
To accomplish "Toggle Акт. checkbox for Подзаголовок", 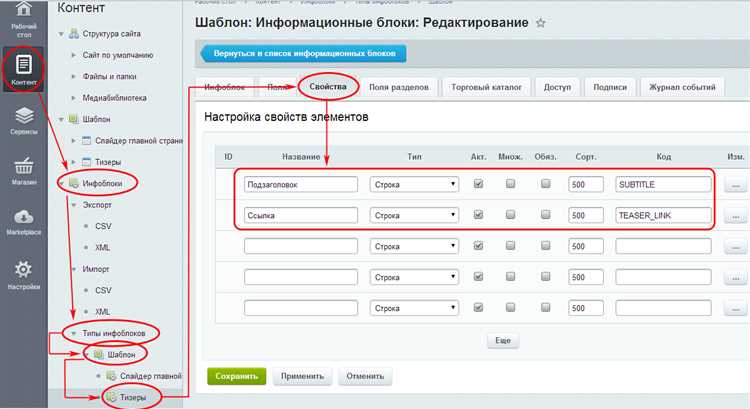I will click(478, 184).
